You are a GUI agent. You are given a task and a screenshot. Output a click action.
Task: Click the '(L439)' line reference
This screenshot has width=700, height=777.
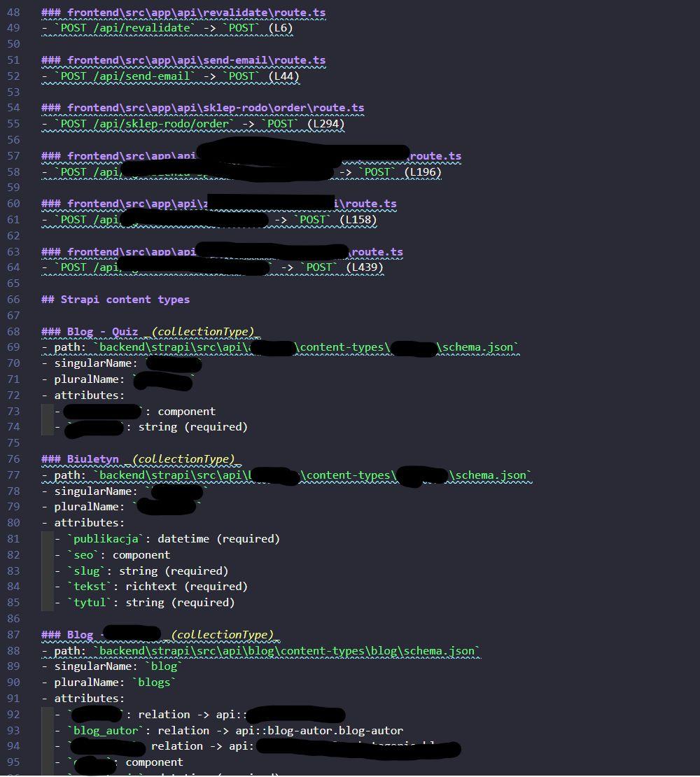click(365, 267)
